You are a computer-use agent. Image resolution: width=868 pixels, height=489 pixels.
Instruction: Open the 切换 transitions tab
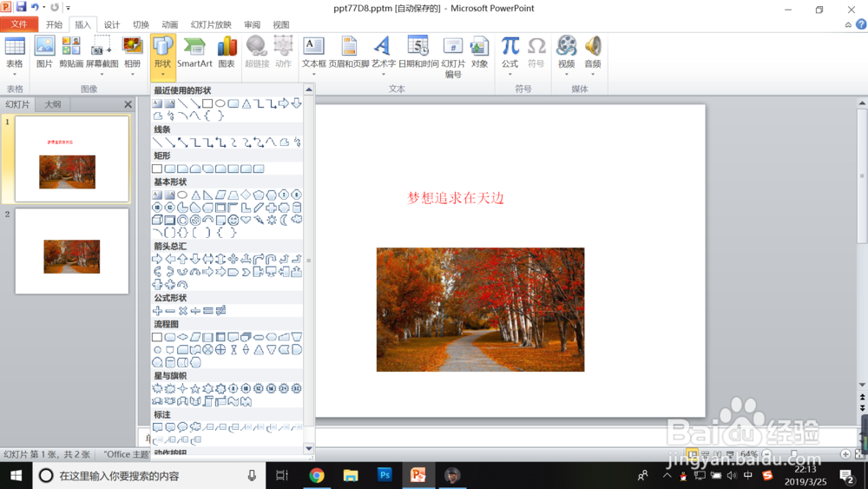coord(141,24)
